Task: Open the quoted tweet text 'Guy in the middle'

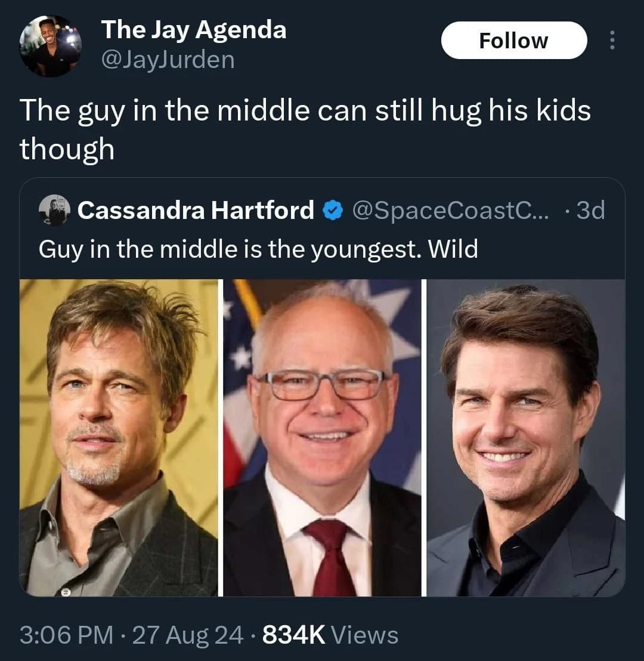Action: click(x=258, y=249)
